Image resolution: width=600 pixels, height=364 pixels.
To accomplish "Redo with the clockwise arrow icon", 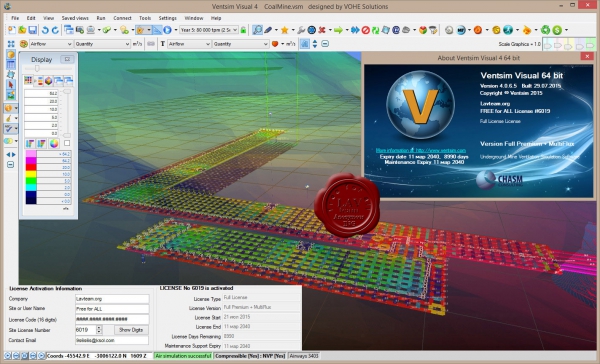I will tap(55, 30).
